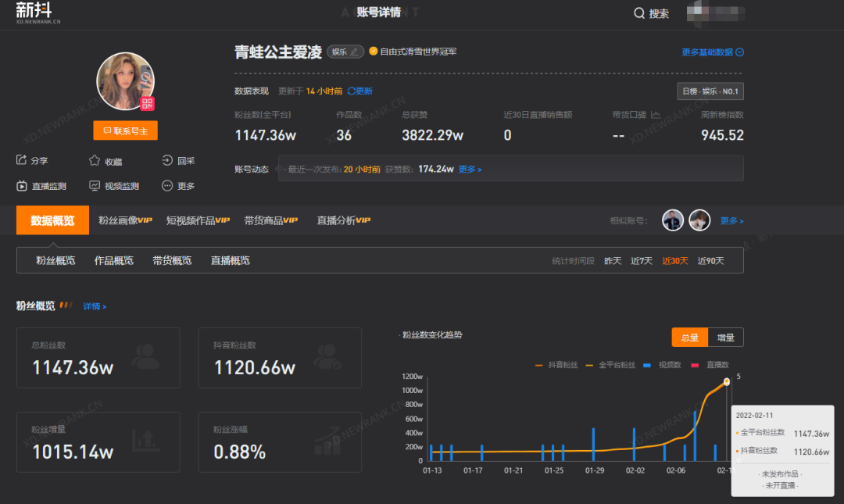Open the QR code icon on avatar
Viewport: 844px width, 504px height.
tap(147, 104)
